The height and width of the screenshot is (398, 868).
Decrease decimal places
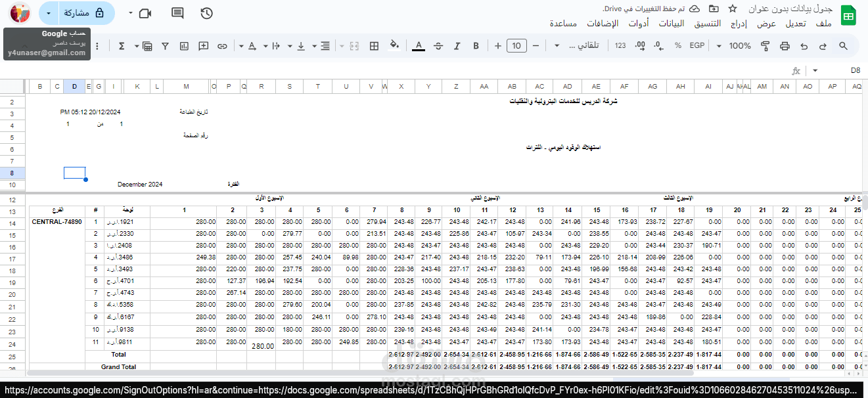point(659,46)
